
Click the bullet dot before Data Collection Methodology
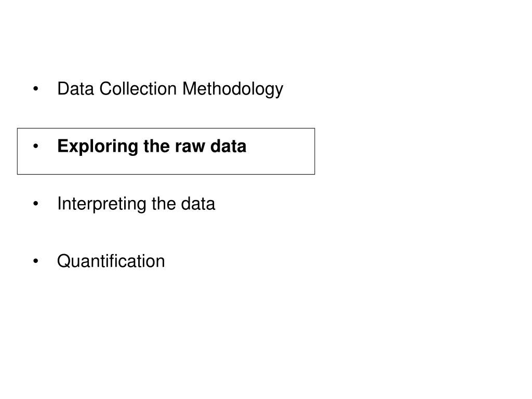[35, 90]
